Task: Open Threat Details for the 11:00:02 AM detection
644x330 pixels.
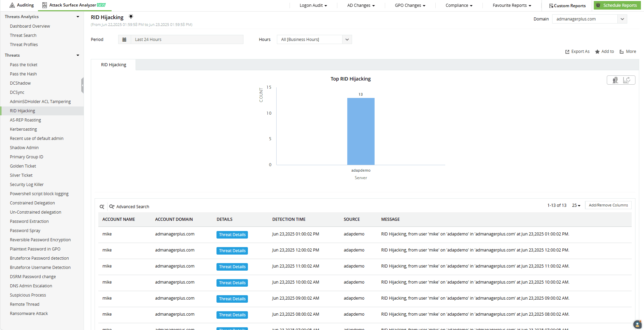Action: tap(232, 267)
